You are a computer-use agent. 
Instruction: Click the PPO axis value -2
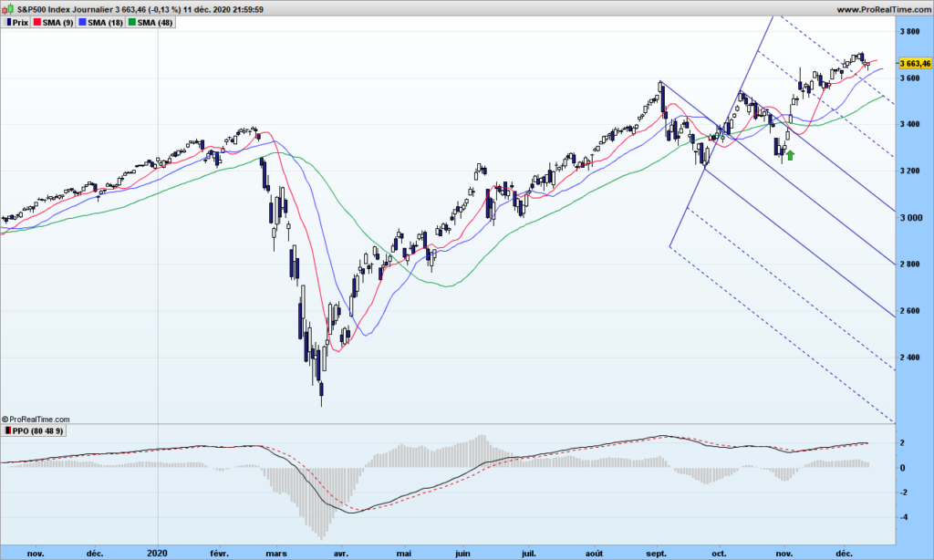click(x=902, y=493)
